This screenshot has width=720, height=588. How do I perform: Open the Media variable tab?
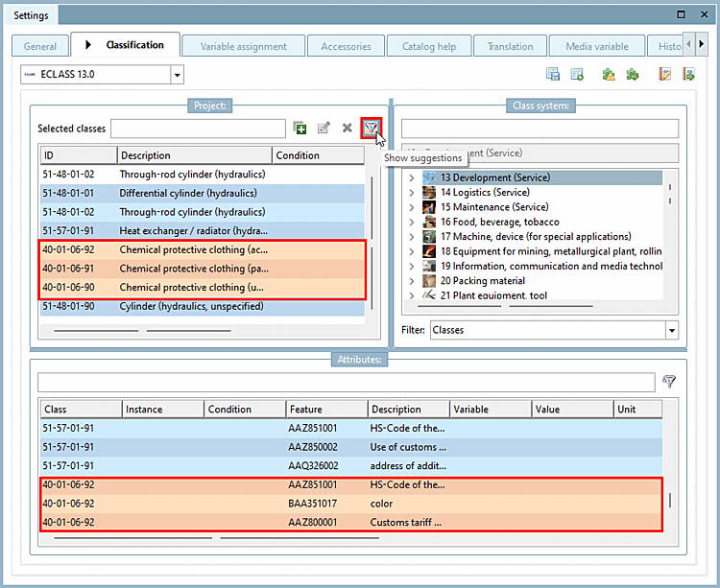pyautogui.click(x=597, y=46)
